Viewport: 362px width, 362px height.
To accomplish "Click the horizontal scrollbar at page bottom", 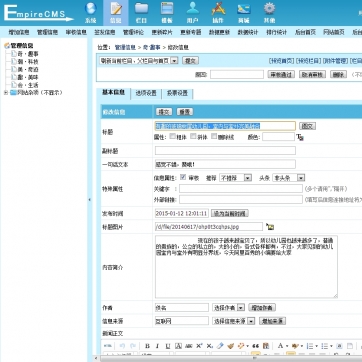I will click(x=230, y=359).
